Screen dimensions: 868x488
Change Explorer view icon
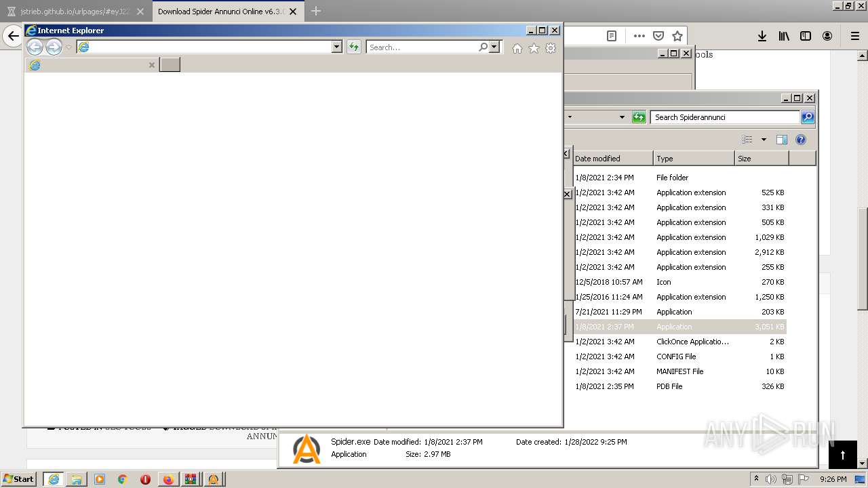[x=747, y=140]
